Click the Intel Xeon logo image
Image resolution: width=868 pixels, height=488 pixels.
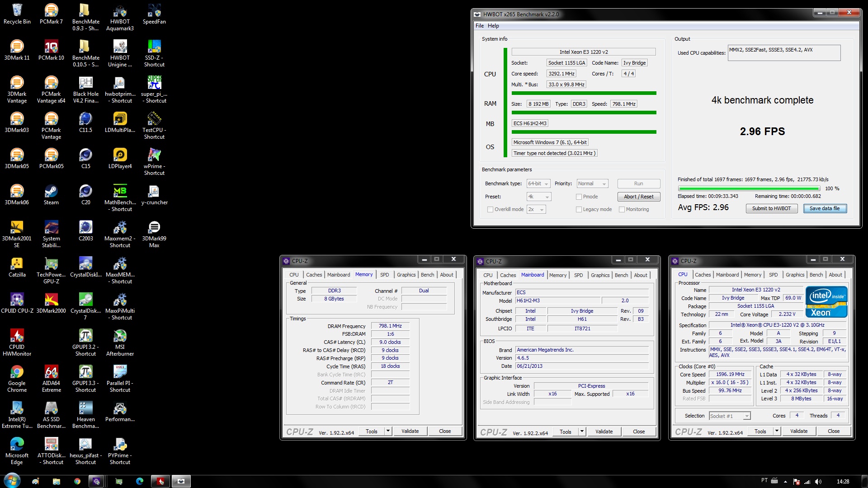point(826,301)
